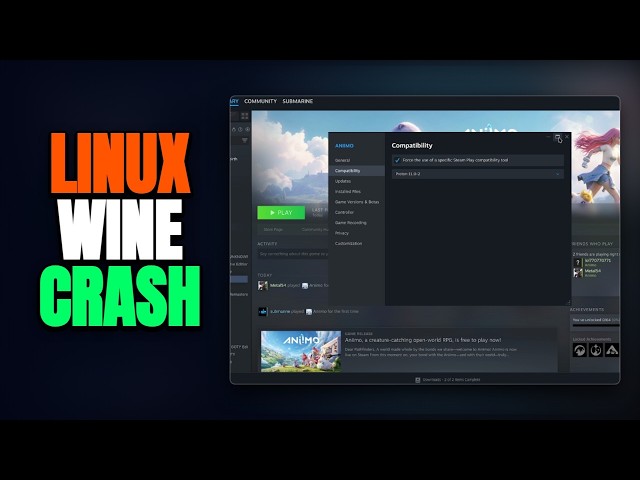
Task: Open the Store Page link
Action: (273, 229)
